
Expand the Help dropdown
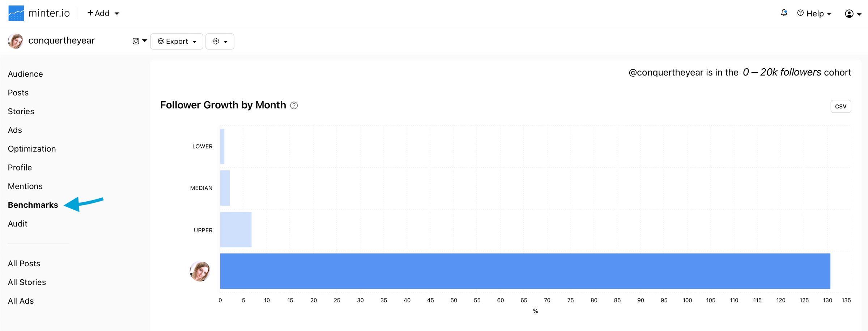tap(813, 13)
